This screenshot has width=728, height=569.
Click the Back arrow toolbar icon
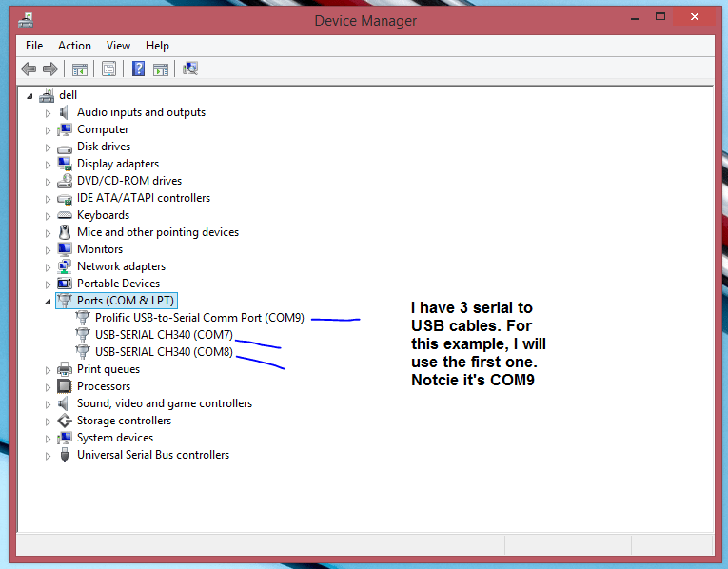point(29,69)
